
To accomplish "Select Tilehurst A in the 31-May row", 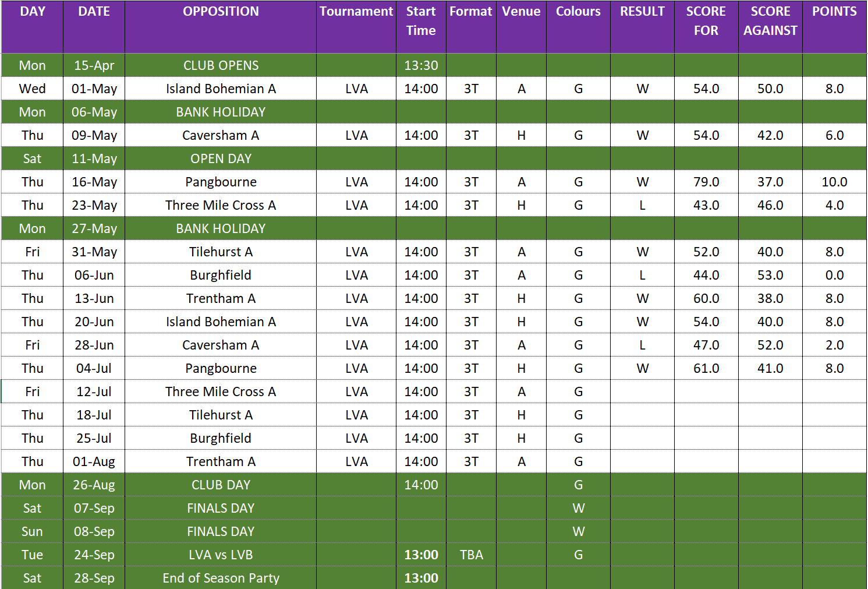I will [221, 252].
